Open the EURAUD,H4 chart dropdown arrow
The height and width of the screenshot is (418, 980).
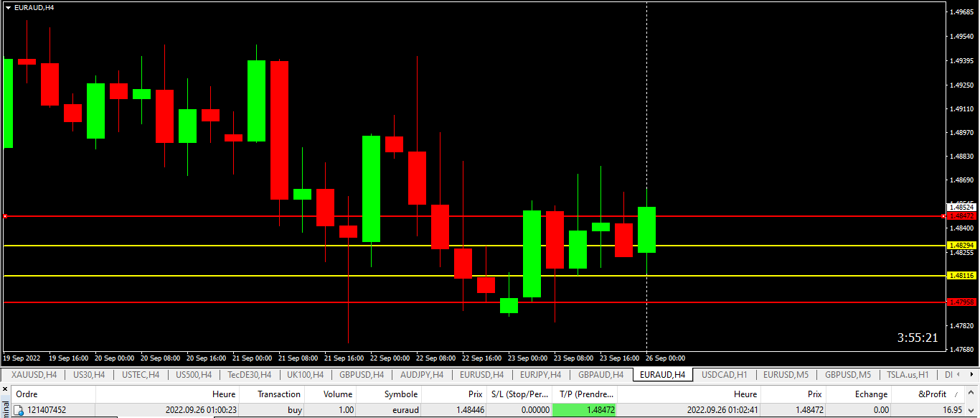pos(8,7)
